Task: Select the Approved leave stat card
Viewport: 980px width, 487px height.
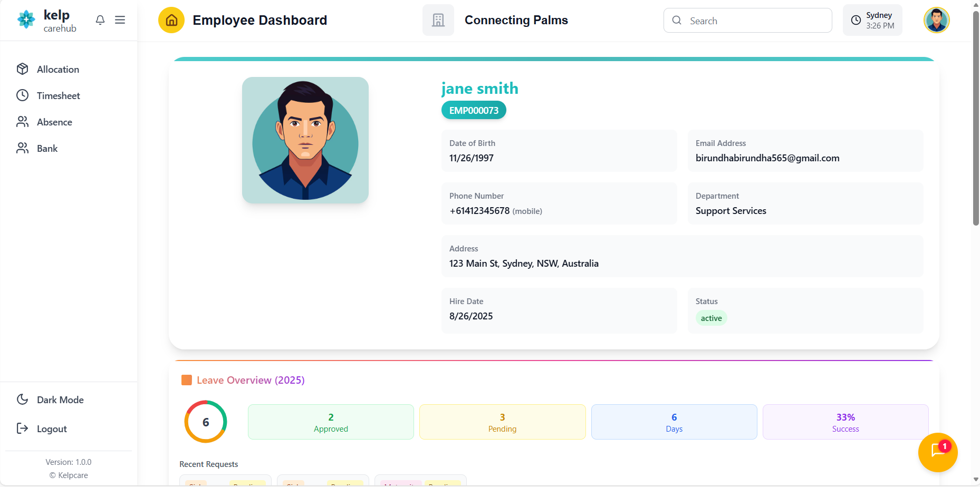Action: point(331,422)
